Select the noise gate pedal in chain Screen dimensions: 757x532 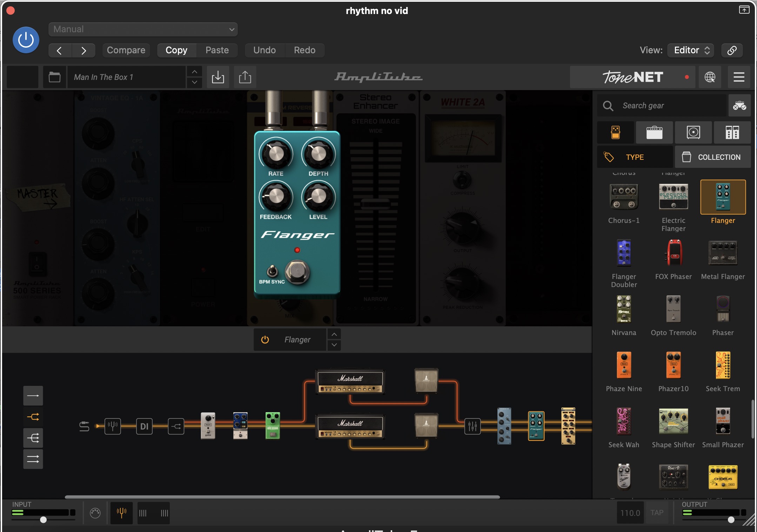click(x=208, y=425)
